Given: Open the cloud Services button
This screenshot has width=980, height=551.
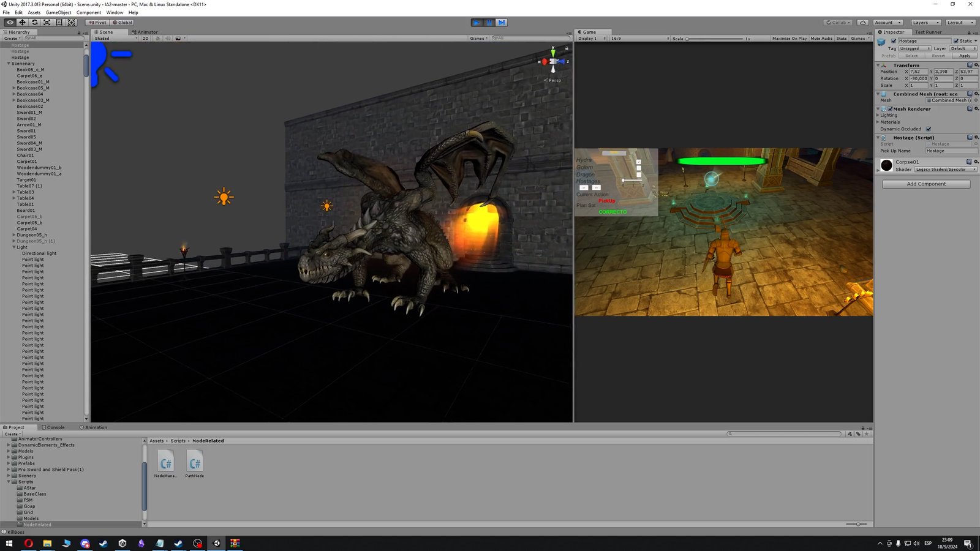Looking at the screenshot, I should pos(863,23).
